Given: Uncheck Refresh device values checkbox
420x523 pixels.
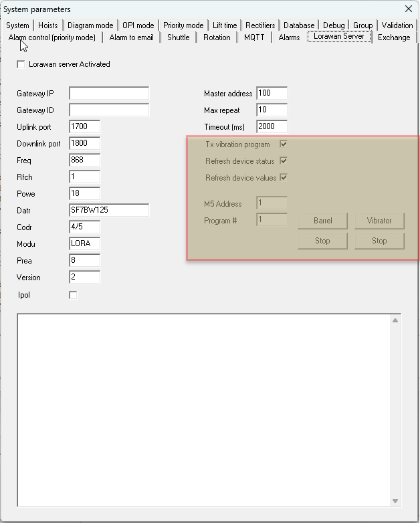Looking at the screenshot, I should (284, 178).
